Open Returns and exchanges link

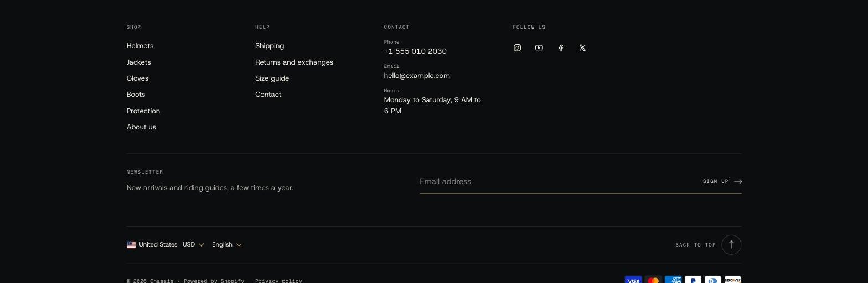(294, 62)
